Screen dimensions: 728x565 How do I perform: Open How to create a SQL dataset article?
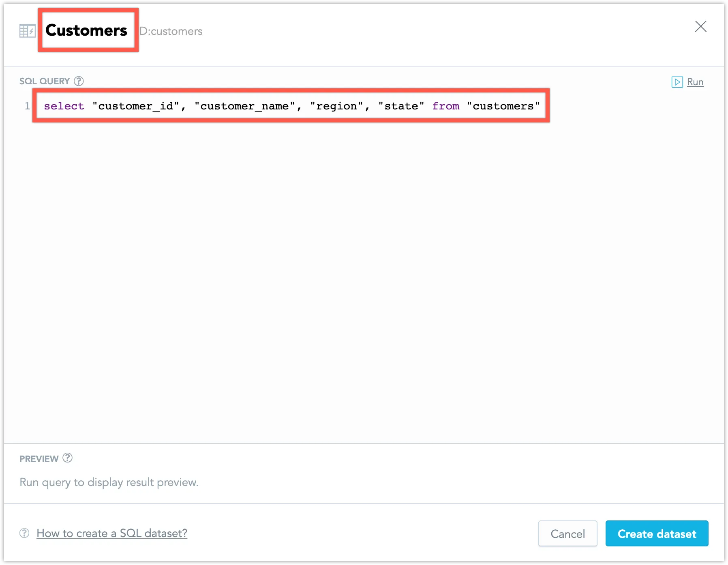point(111,533)
